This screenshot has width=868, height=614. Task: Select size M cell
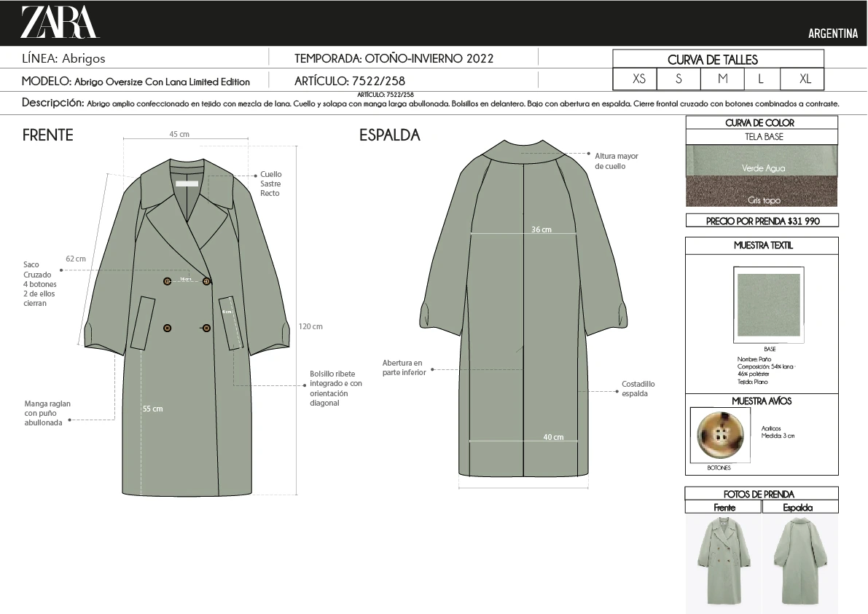pyautogui.click(x=722, y=79)
